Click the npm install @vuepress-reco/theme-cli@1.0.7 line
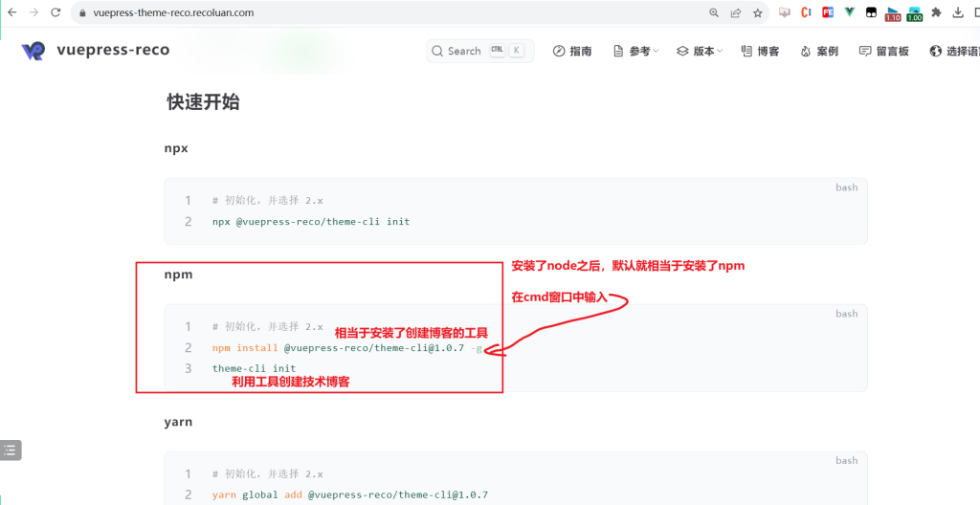Viewport: 980px width, 505px height. pos(347,347)
